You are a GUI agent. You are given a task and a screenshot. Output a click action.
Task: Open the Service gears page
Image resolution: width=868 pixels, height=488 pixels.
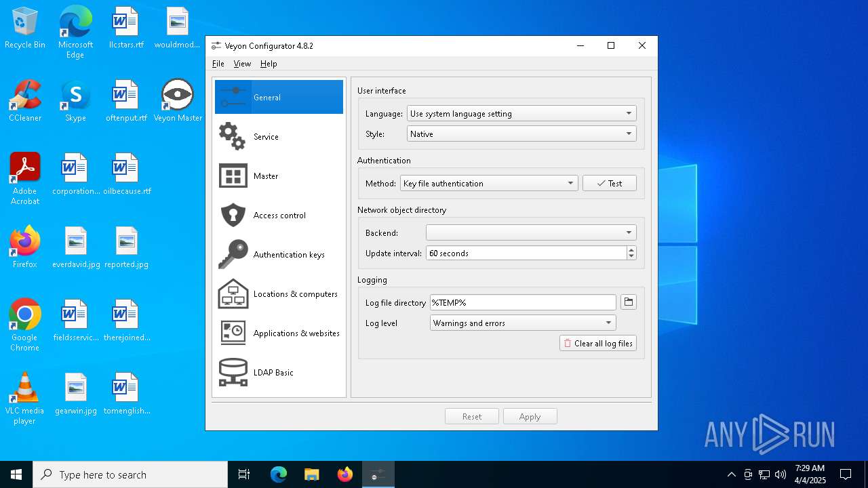pos(279,136)
